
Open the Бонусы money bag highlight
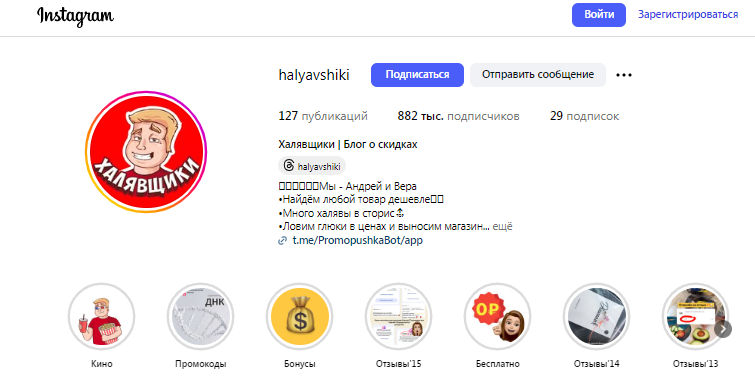click(x=299, y=316)
